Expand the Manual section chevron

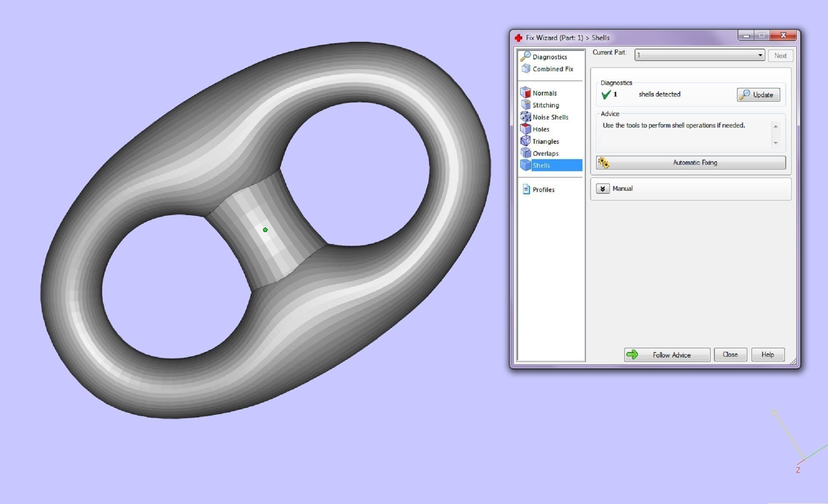[603, 189]
